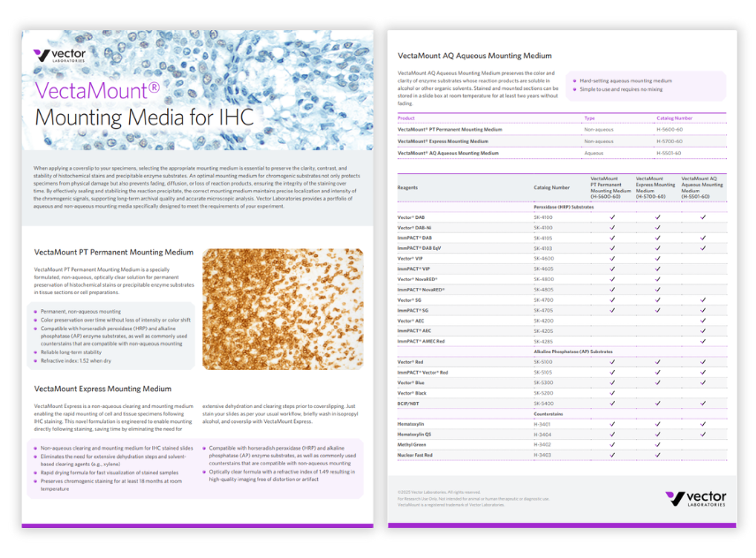Click catalog number H-5600-60 in the product table
This screenshot has height=558, width=756.
coord(670,130)
